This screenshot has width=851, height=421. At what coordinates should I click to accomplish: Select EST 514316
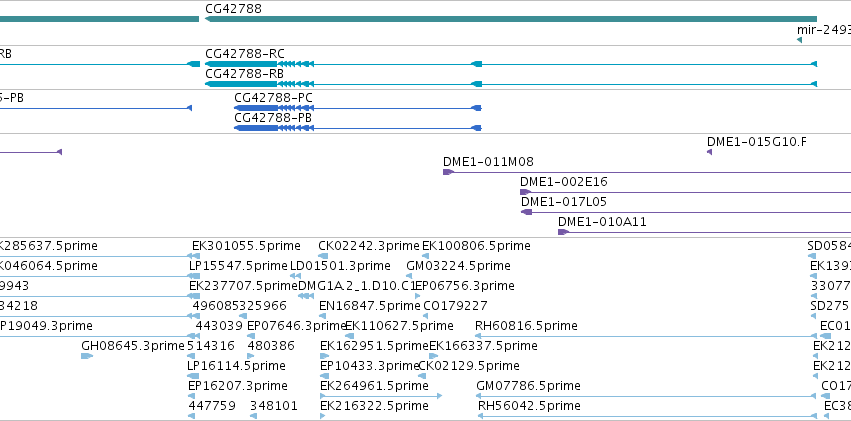[211, 346]
